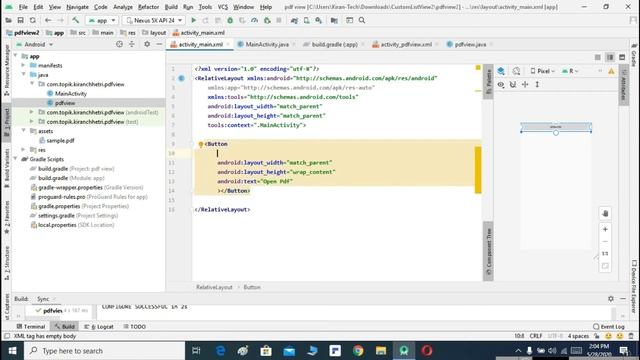This screenshot has width=640, height=360.
Task: Open project panel settings gear icon
Action: (147, 44)
